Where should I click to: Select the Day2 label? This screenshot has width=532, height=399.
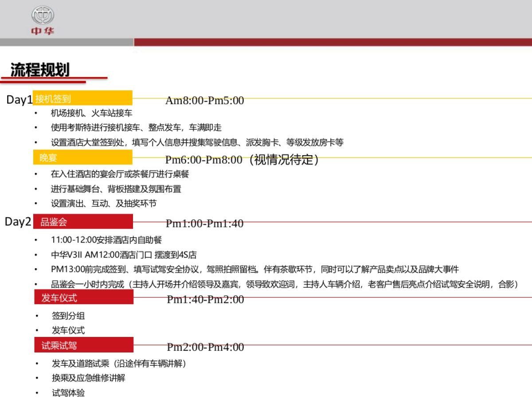pos(18,222)
